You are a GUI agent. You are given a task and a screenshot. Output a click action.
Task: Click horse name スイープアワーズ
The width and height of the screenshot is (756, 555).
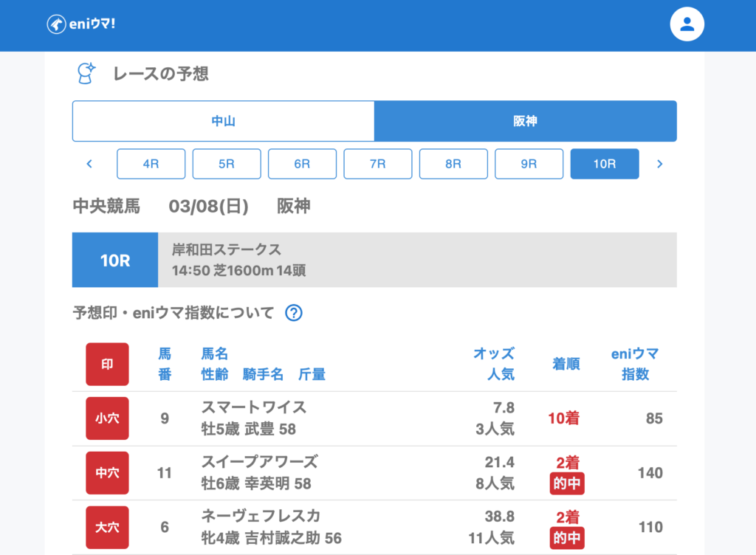(259, 462)
